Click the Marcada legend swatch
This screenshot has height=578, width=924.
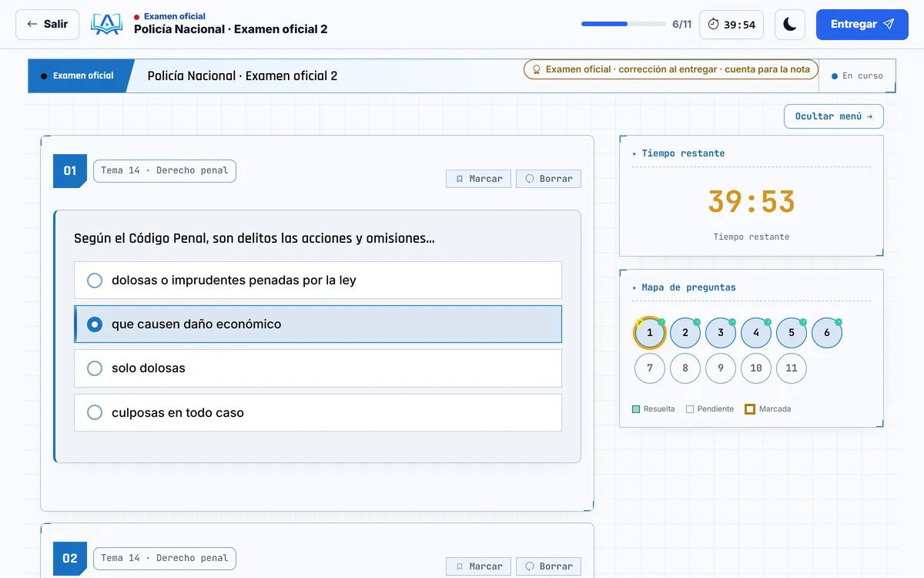pos(750,409)
